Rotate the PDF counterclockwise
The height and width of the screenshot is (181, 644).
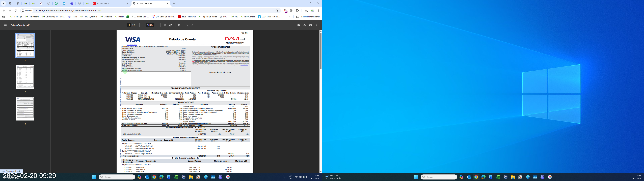[x=171, y=25]
